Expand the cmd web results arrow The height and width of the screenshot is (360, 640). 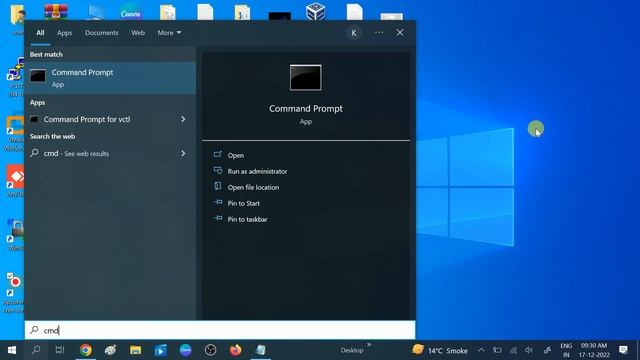183,153
